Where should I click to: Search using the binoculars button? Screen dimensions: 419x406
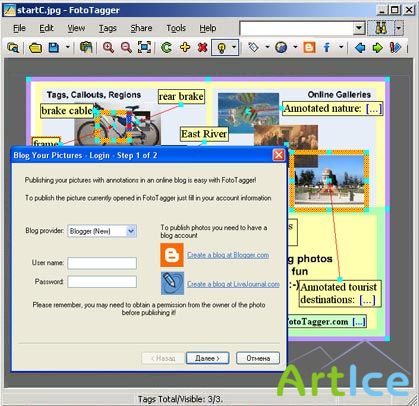381,28
